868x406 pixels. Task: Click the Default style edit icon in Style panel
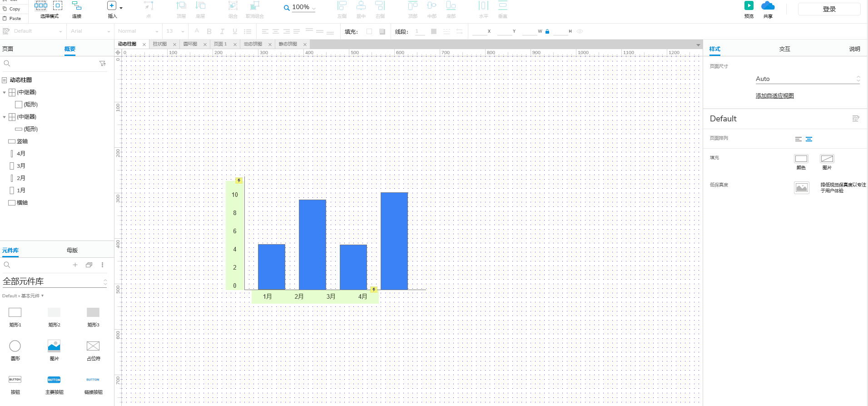click(x=856, y=119)
